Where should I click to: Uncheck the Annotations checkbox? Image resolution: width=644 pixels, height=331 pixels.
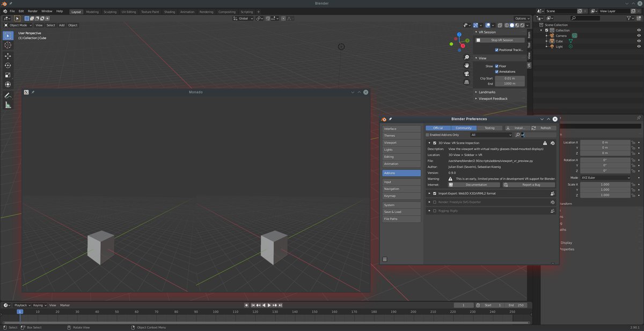[x=497, y=71]
